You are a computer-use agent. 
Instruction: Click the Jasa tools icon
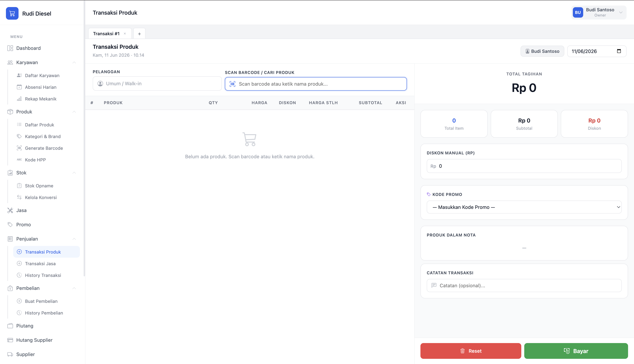[10, 211]
